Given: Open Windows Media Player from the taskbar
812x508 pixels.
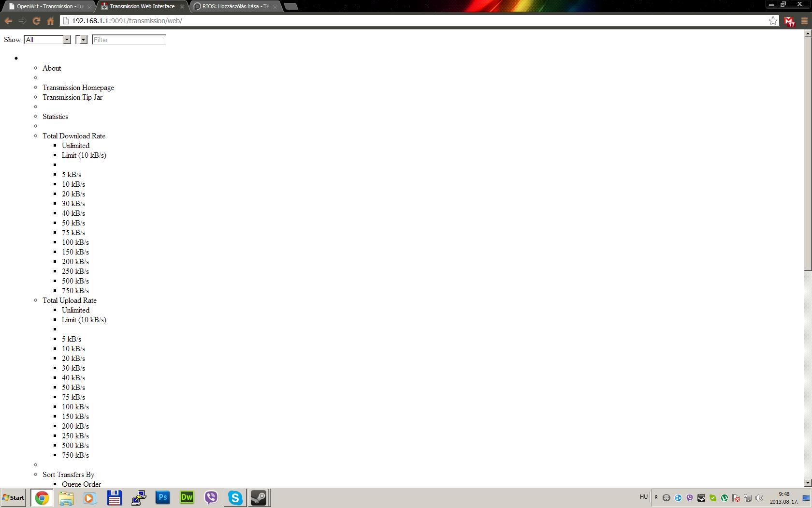Looking at the screenshot, I should 90,497.
